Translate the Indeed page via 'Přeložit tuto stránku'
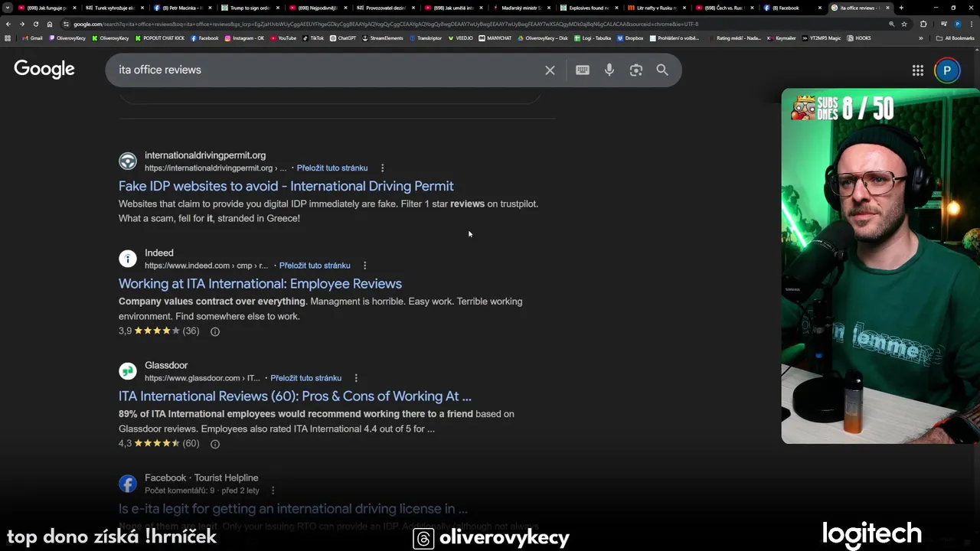This screenshot has height=551, width=980. click(x=315, y=266)
